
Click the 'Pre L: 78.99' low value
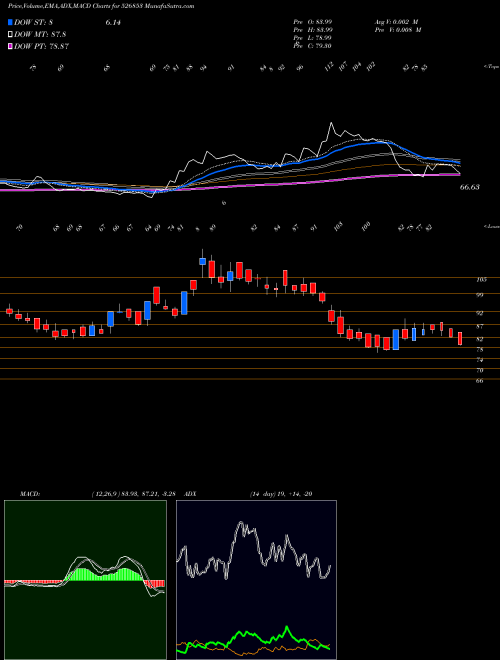click(x=313, y=38)
